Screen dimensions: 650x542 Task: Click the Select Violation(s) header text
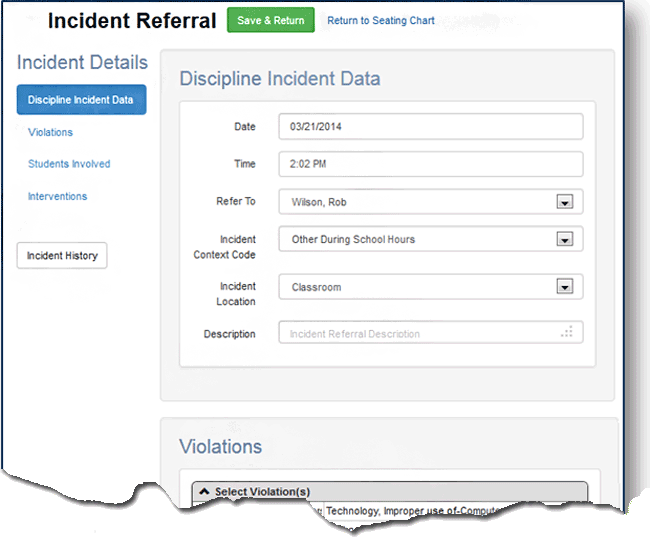(262, 492)
